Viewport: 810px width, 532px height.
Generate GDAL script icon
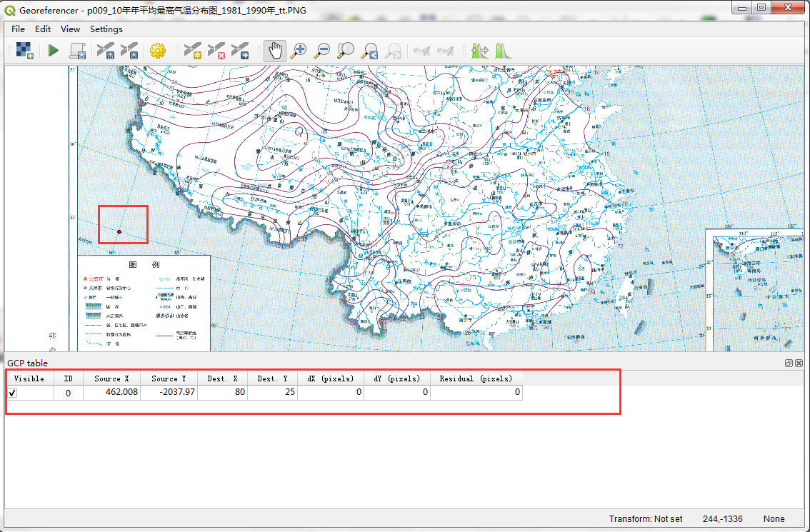pos(77,51)
